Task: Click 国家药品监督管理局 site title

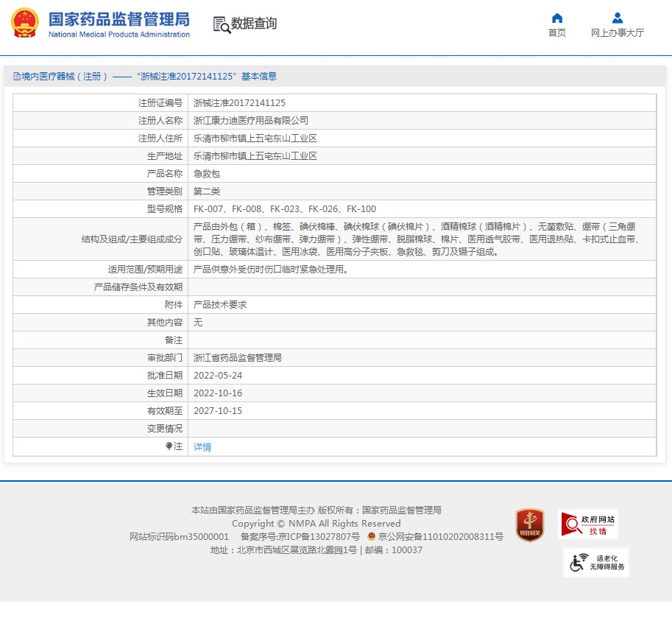Action: 119,19
